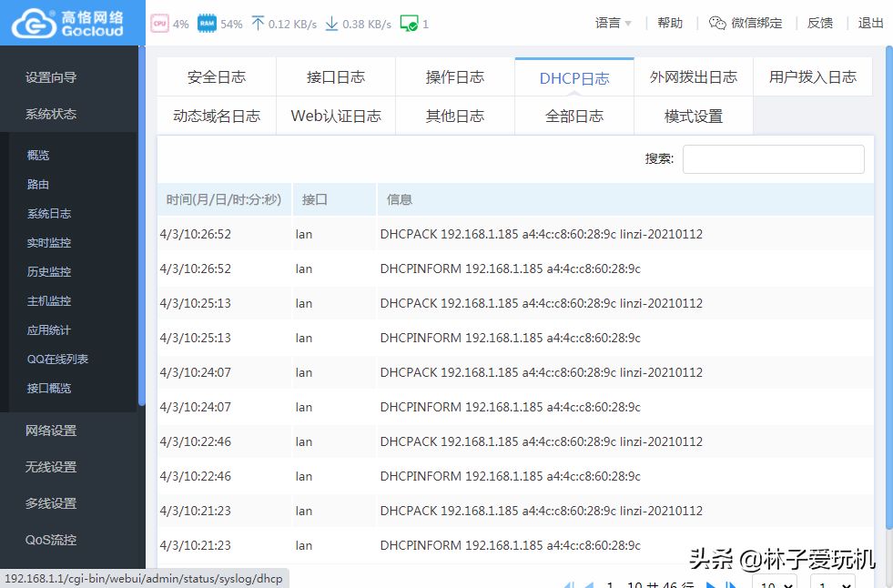893x588 pixels.
Task: Open the 模式设置 tab
Action: click(x=694, y=117)
